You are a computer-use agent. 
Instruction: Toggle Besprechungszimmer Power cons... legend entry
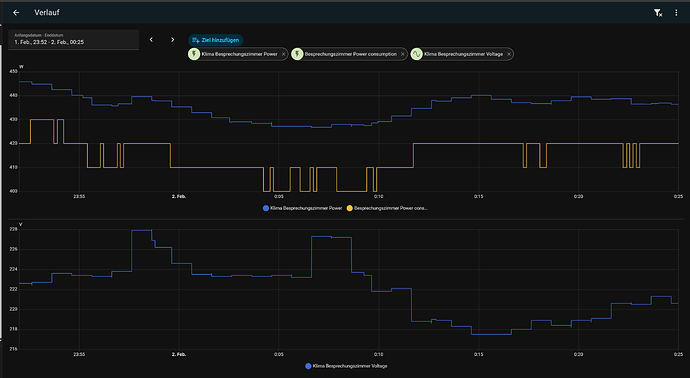[x=387, y=208]
